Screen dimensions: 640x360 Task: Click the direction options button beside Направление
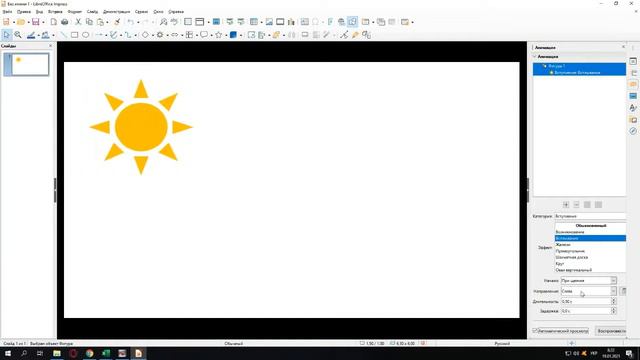(623, 291)
